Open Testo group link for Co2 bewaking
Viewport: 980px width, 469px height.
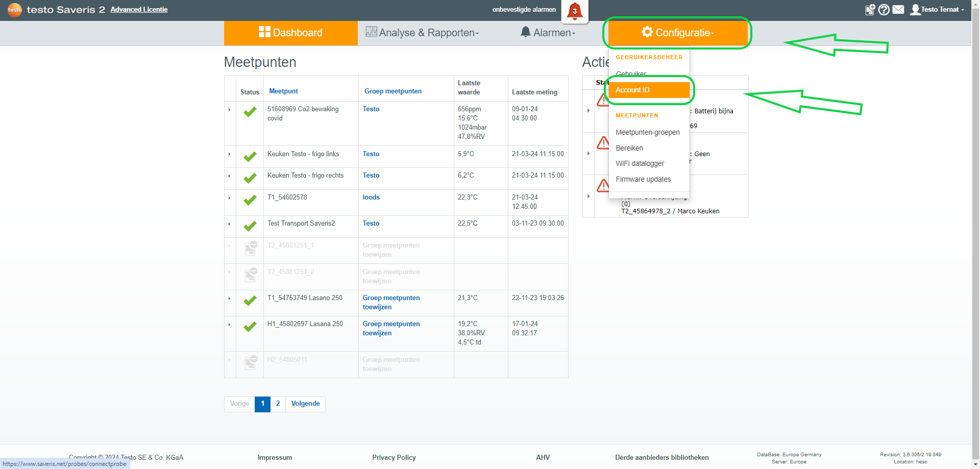click(x=371, y=109)
